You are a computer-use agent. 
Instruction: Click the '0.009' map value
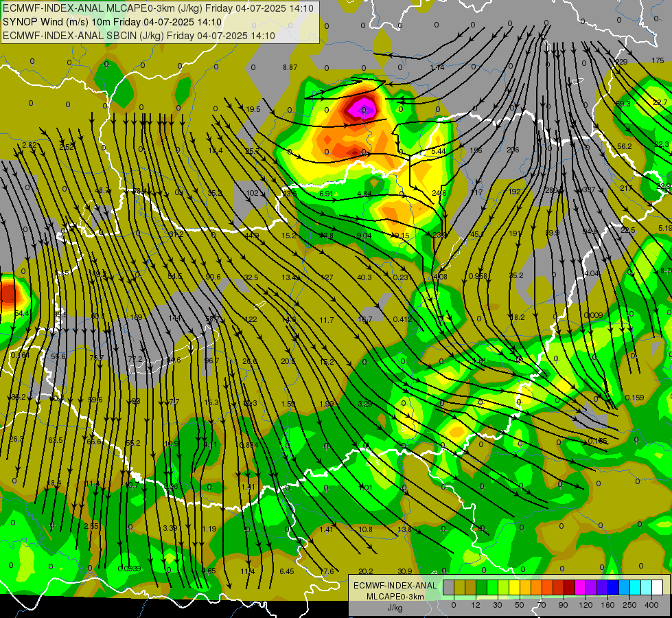594,316
